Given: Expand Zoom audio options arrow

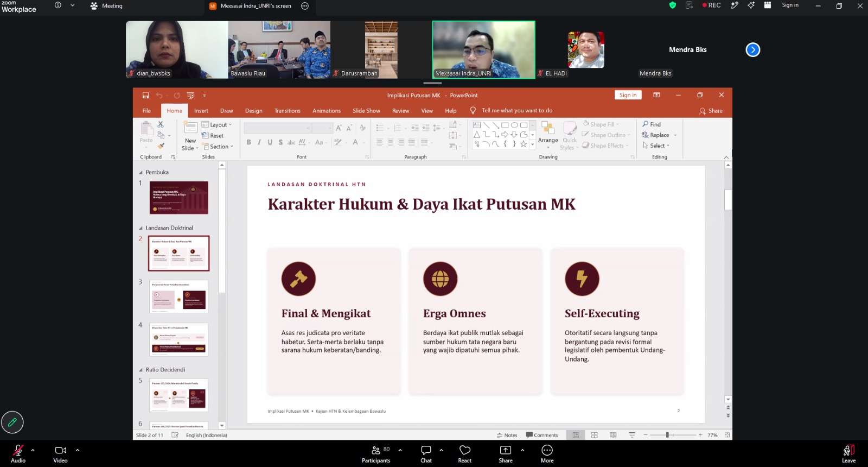Looking at the screenshot, I should pyautogui.click(x=33, y=450).
